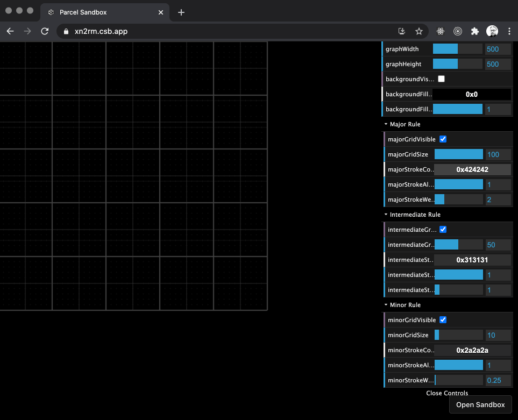Click Close Controls to hide the panel
The image size is (518, 420).
[447, 393]
